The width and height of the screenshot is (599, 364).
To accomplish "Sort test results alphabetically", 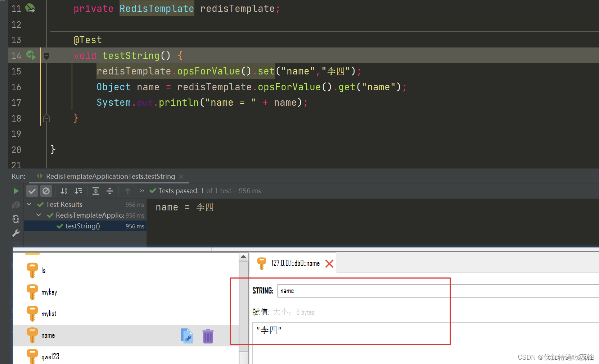I will pos(64,191).
